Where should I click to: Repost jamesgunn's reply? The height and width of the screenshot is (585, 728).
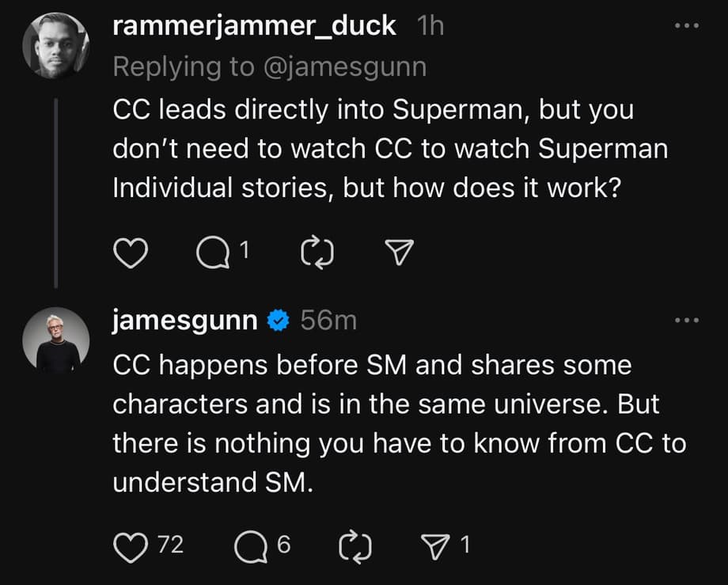pyautogui.click(x=353, y=545)
